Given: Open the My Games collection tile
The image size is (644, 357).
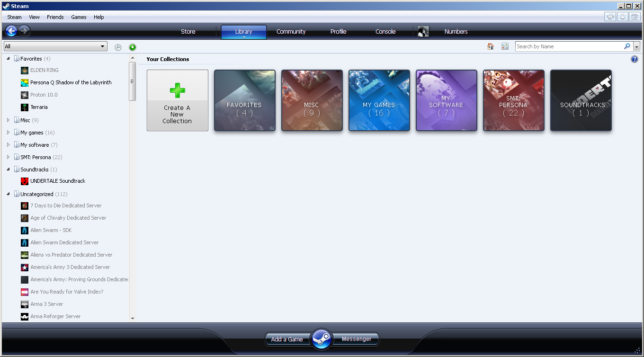Looking at the screenshot, I should point(379,100).
